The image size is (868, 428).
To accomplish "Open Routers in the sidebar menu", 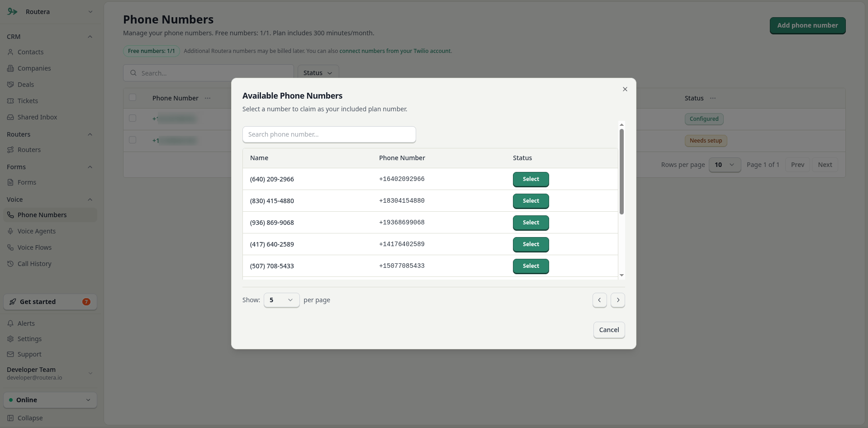I will 50,150.
